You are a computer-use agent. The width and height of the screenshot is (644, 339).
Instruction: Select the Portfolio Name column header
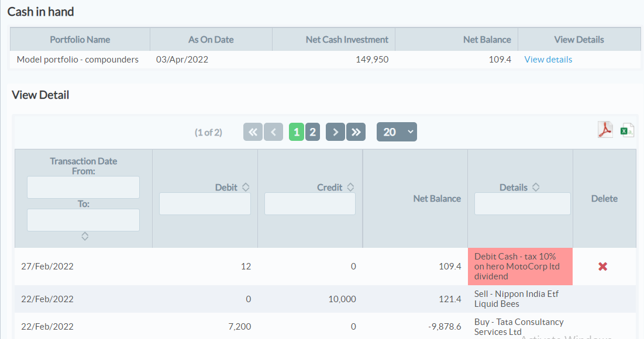click(x=80, y=39)
